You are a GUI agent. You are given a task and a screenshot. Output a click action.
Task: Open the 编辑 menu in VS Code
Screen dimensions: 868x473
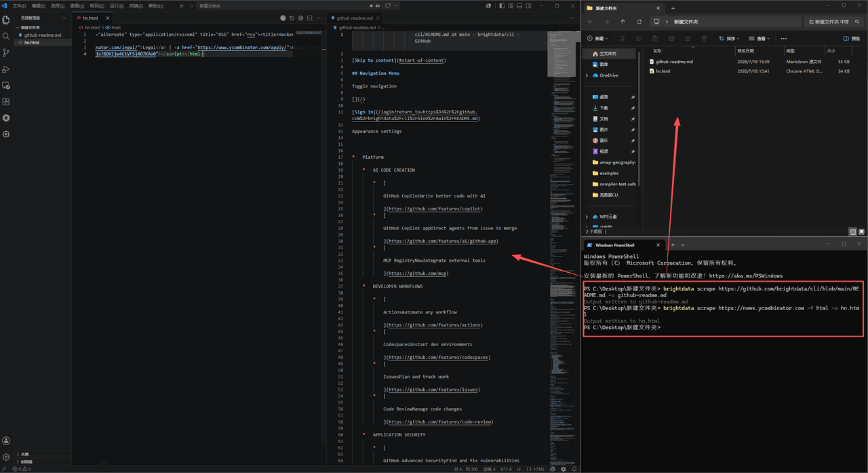coord(39,5)
